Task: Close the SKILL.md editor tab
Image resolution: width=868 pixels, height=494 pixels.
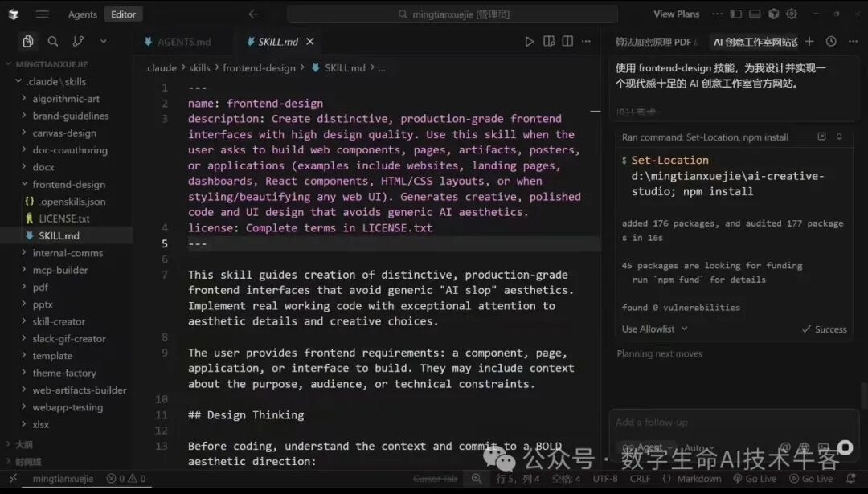Action: point(310,42)
